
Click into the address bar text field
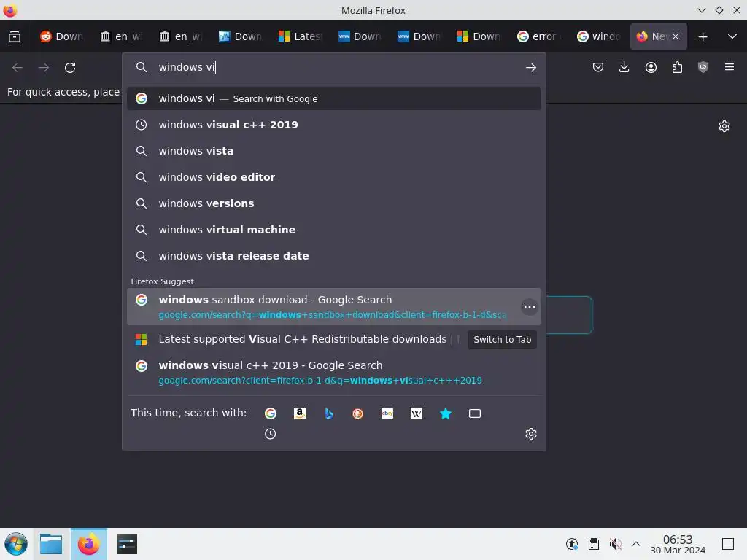(333, 68)
